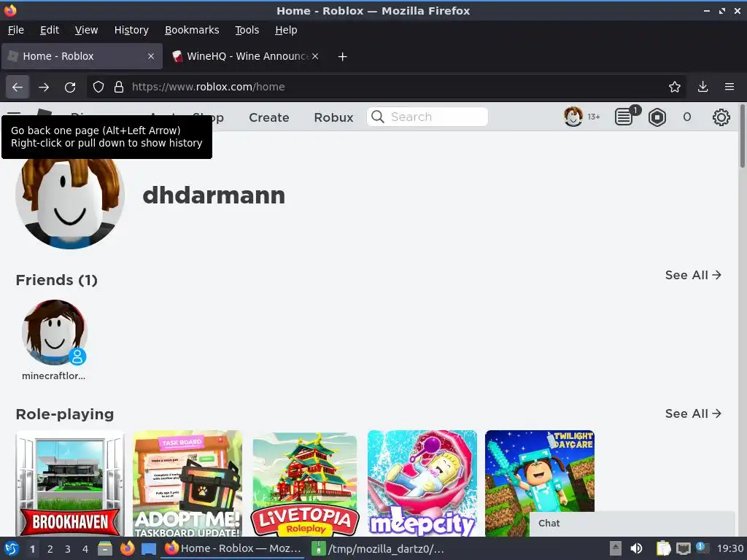Close the WineHQ tab

pos(315,56)
